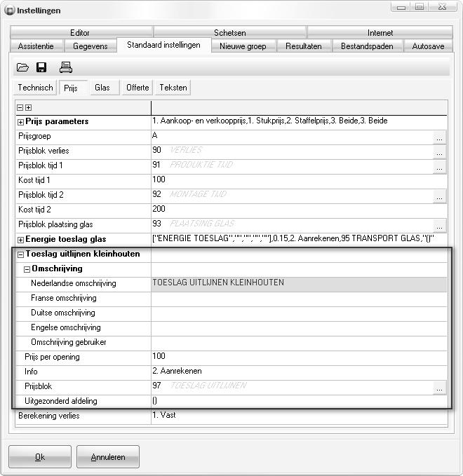Switch to the Editor tab
This screenshot has height=476, width=463.
81,32
